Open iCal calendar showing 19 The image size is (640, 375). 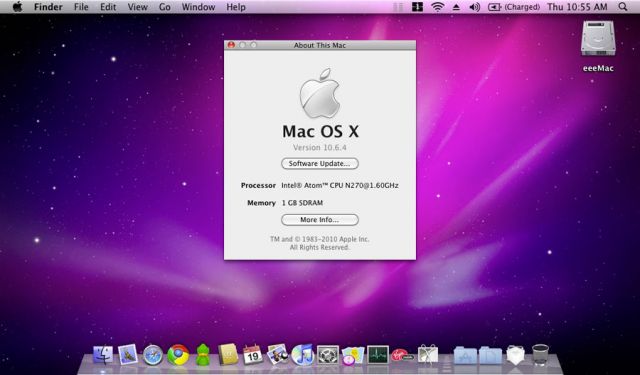tap(253, 355)
